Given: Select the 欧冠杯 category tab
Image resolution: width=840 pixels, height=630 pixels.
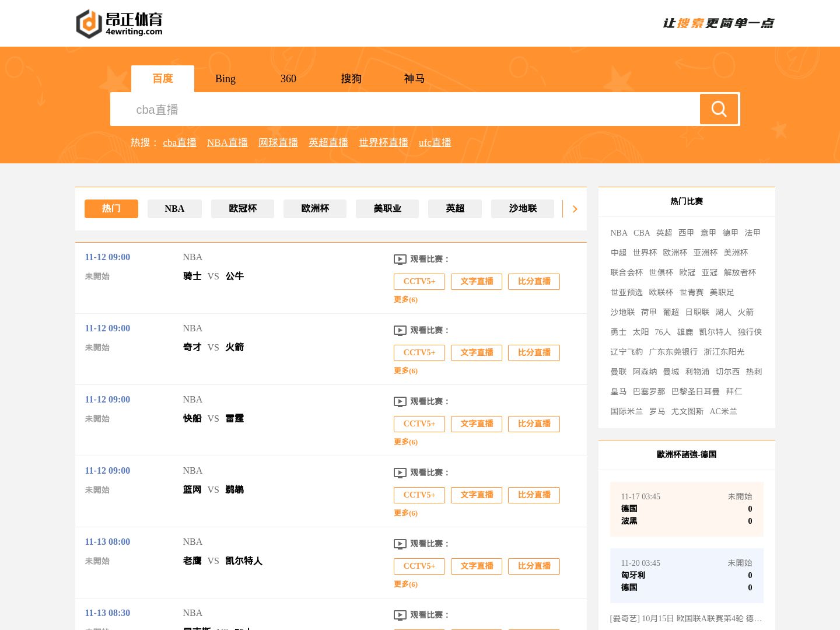Looking at the screenshot, I should pos(243,209).
